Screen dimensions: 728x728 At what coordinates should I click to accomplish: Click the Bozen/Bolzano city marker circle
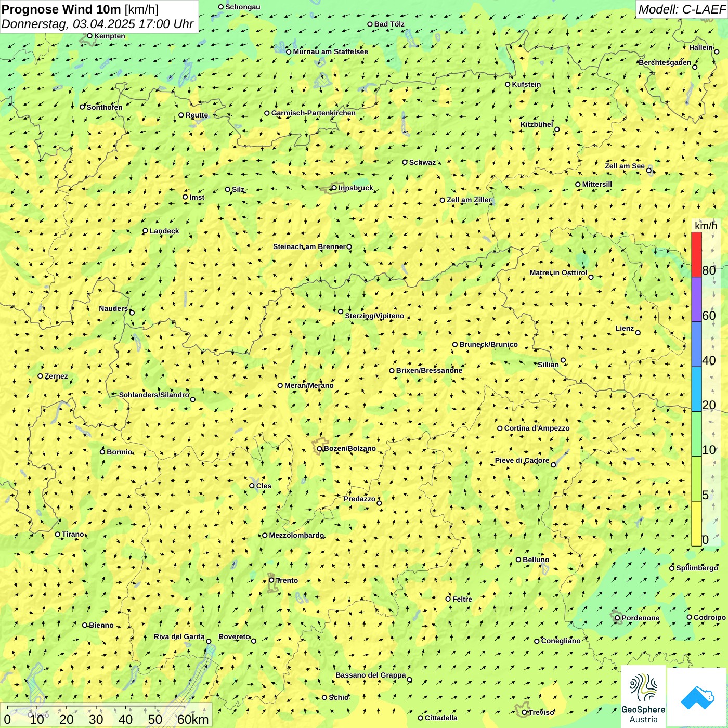pos(319,448)
